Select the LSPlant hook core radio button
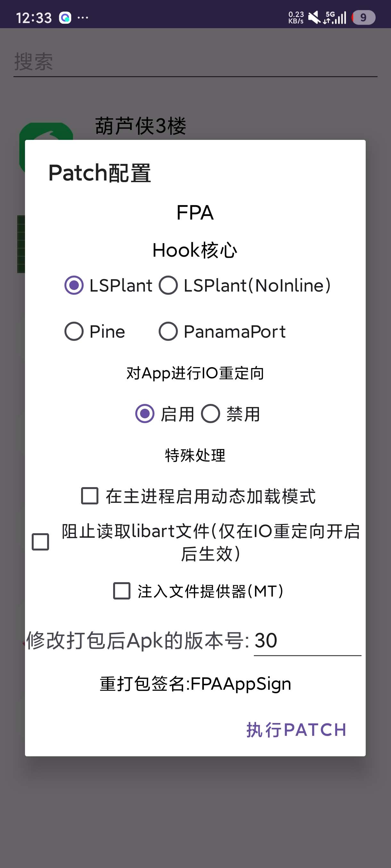 click(x=74, y=285)
